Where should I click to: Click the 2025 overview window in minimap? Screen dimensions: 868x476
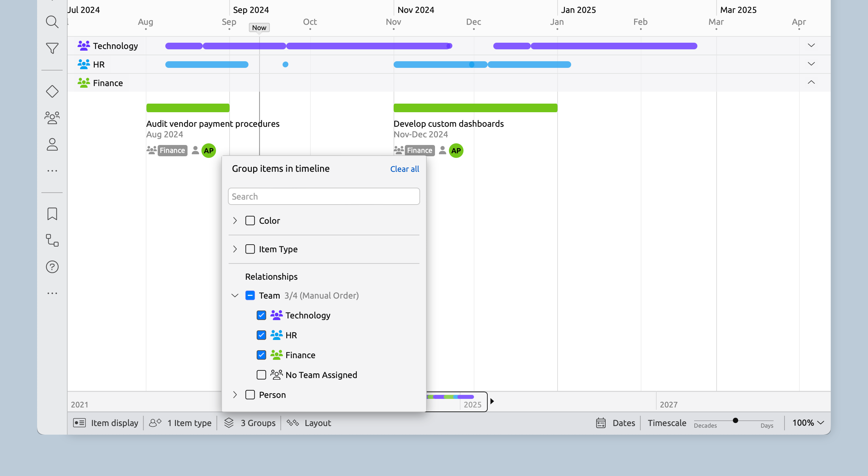[x=457, y=401]
